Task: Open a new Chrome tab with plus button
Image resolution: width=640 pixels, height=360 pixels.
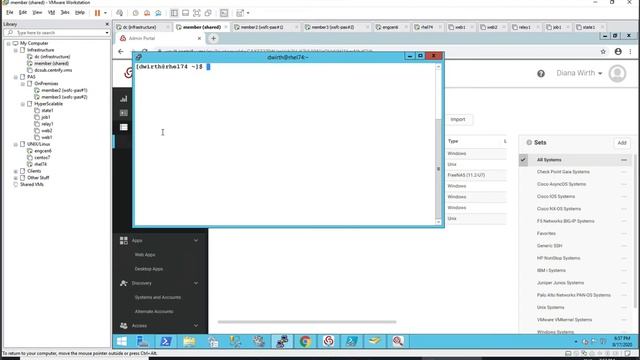Action: point(213,38)
